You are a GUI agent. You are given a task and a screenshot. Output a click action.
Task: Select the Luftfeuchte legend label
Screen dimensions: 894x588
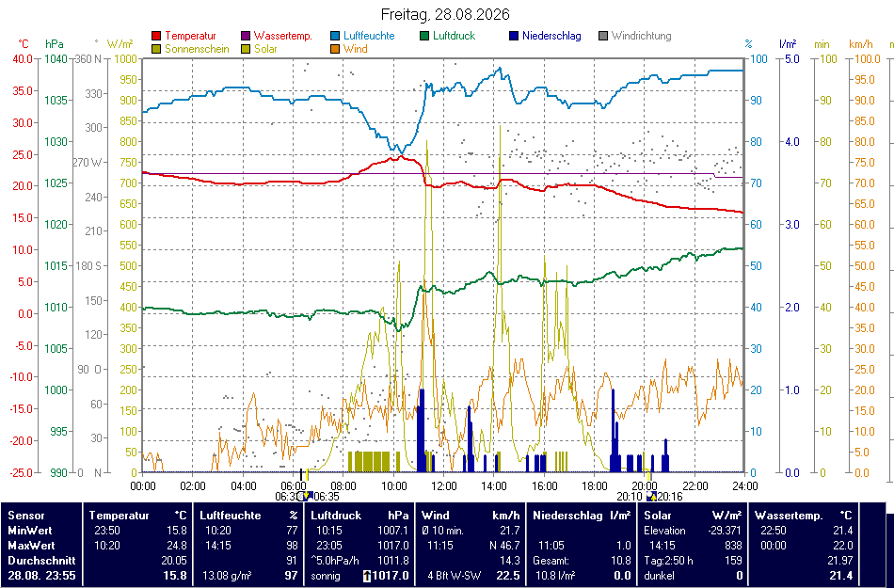click(x=370, y=36)
